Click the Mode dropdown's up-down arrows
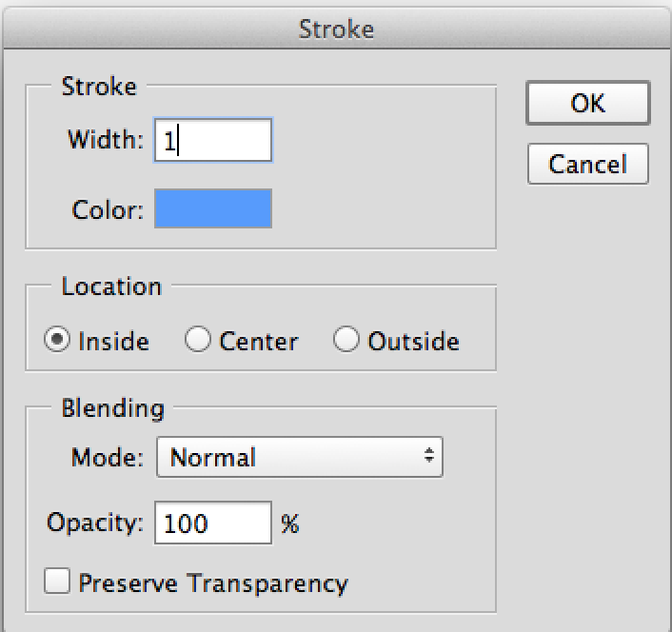672x632 pixels. 429,455
